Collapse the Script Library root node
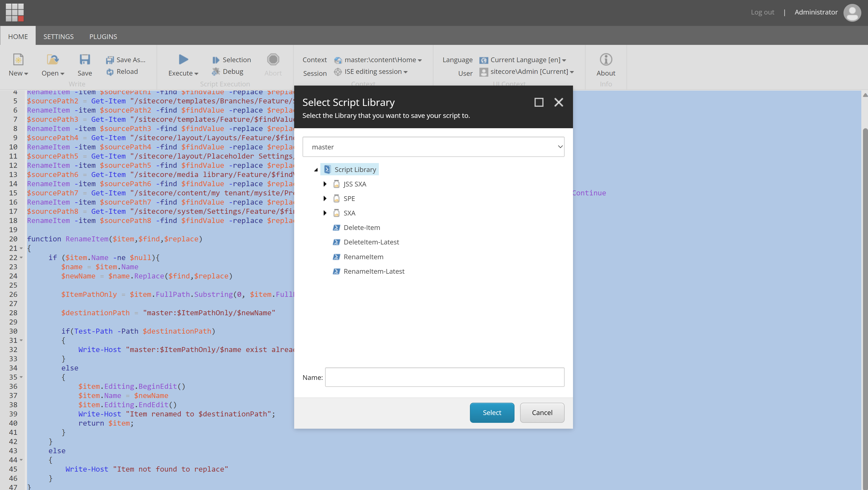The image size is (868, 490). (x=316, y=170)
